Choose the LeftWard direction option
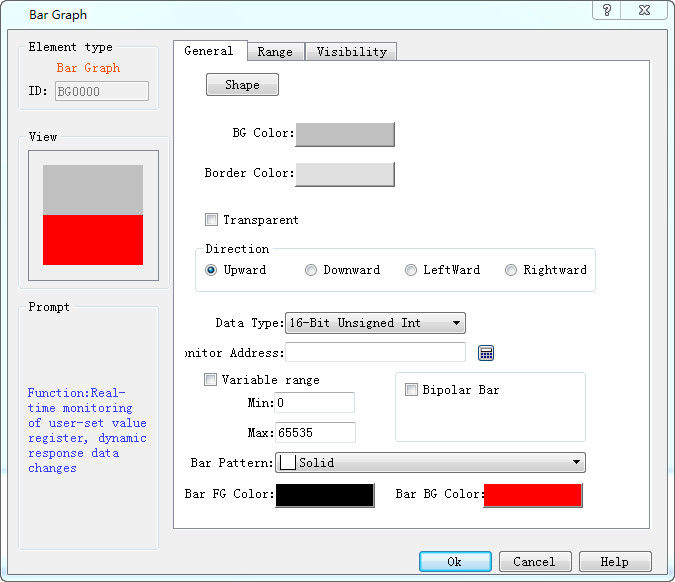The width and height of the screenshot is (675, 582). coord(411,270)
